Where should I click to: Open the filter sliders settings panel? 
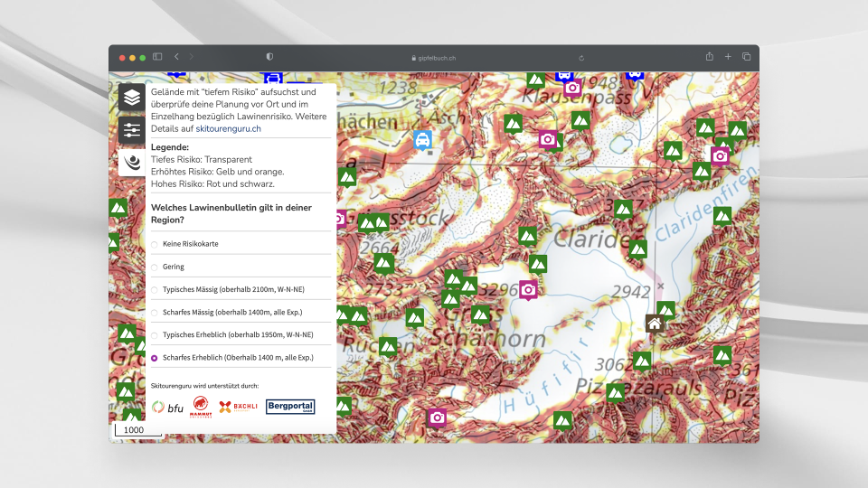[132, 130]
